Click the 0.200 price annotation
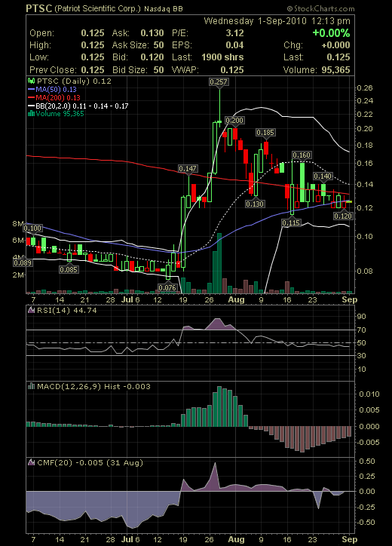 pos(234,121)
